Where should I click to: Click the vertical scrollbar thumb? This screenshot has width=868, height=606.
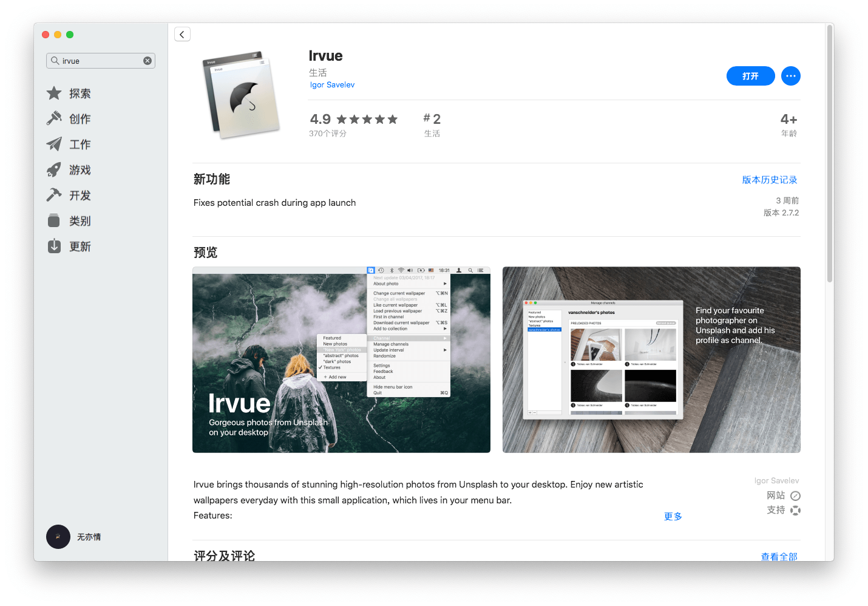click(x=830, y=154)
